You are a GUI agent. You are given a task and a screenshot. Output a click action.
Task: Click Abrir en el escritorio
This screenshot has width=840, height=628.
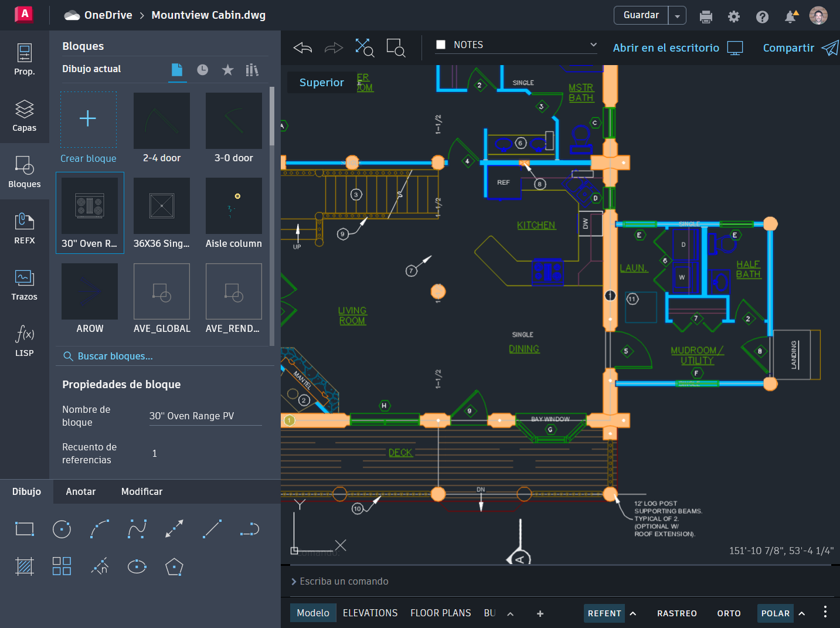pos(678,48)
